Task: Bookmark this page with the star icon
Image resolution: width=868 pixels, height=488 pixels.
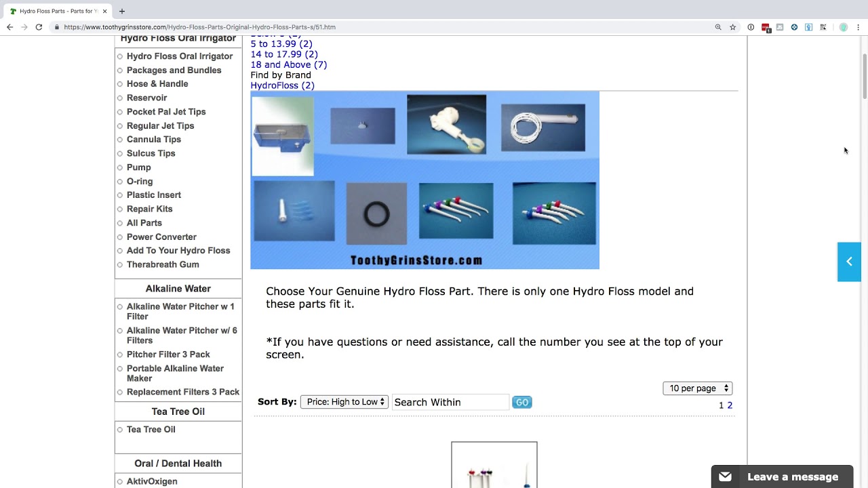Action: pos(733,27)
